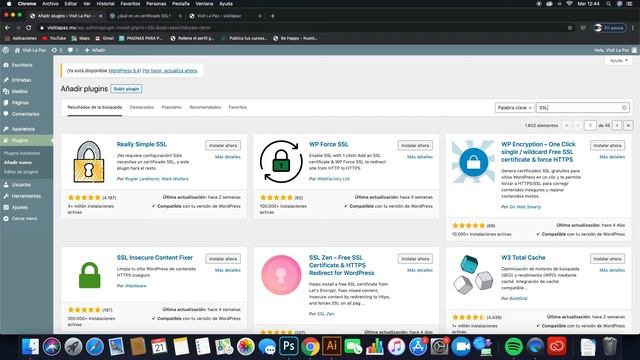This screenshot has height=360, width=640.
Task: Open the Páginas section
Action: (x=20, y=103)
